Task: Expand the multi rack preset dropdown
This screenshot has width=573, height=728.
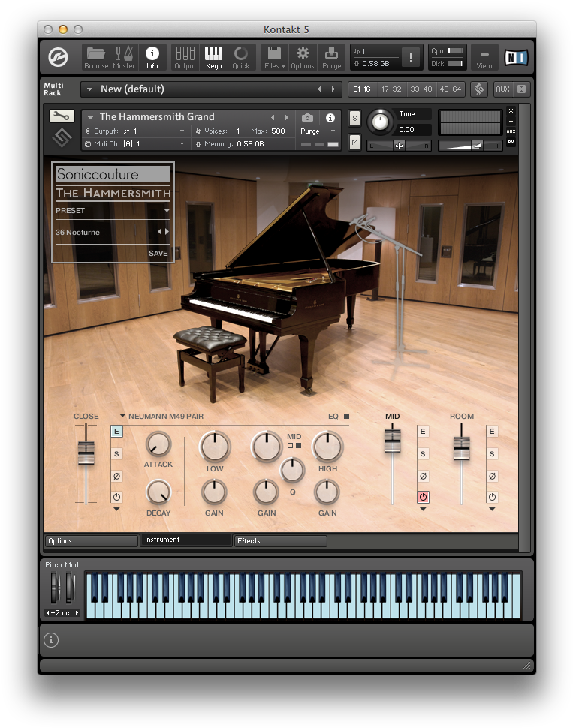Action: (x=89, y=89)
